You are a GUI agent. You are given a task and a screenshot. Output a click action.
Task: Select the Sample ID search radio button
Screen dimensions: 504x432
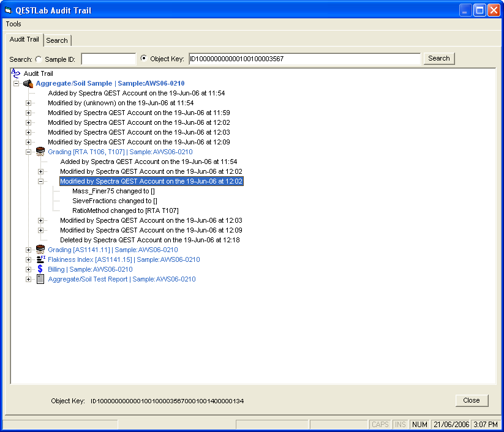(39, 59)
